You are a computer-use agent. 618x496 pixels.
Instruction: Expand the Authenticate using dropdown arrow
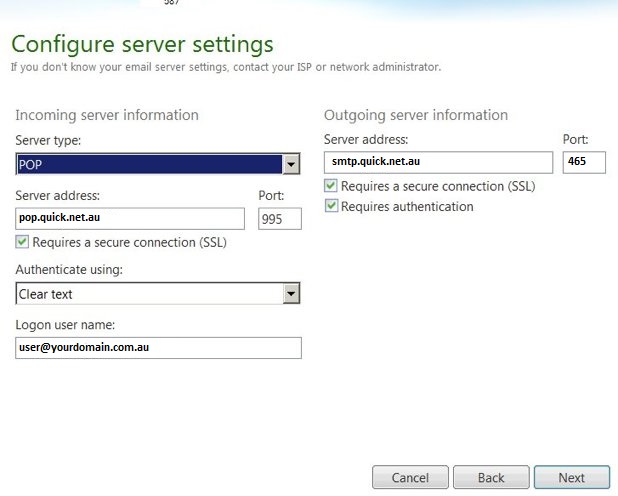pos(291,294)
